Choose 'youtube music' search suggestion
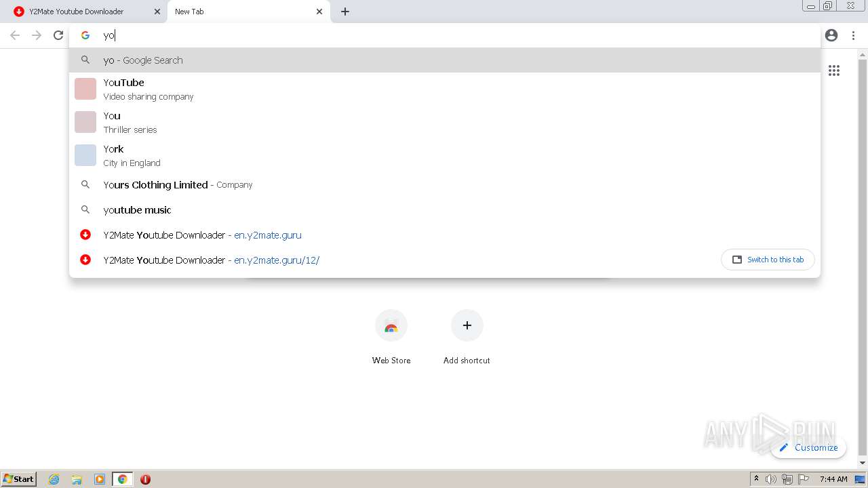The image size is (868, 488). (445, 209)
